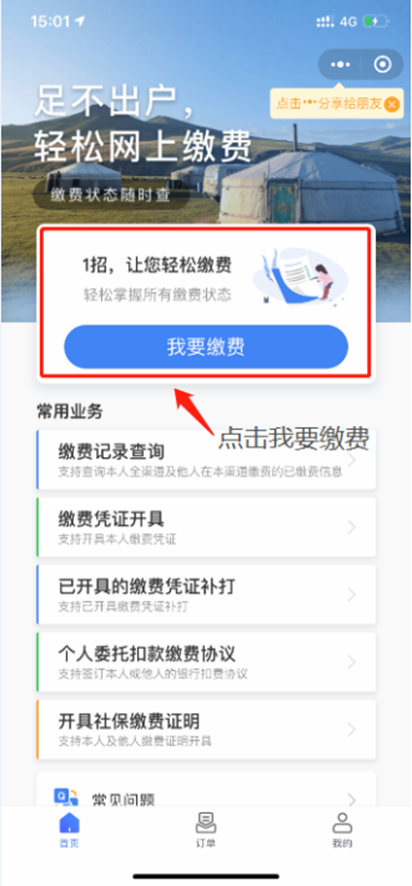Tap the 缴费状态随时查 banner pill
The image size is (412, 886).
pos(111,196)
